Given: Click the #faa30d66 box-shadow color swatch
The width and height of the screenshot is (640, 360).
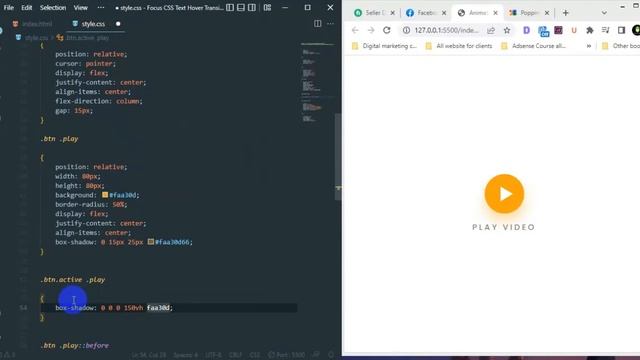Looking at the screenshot, I should pos(151,242).
